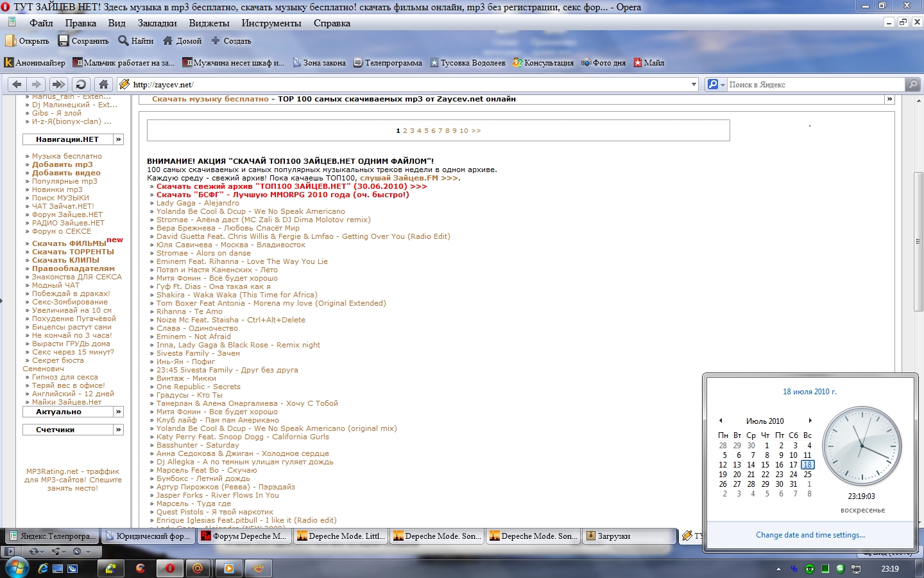Switch to the Загрузки tab
Image resolution: width=924 pixels, height=578 pixels.
pyautogui.click(x=629, y=536)
